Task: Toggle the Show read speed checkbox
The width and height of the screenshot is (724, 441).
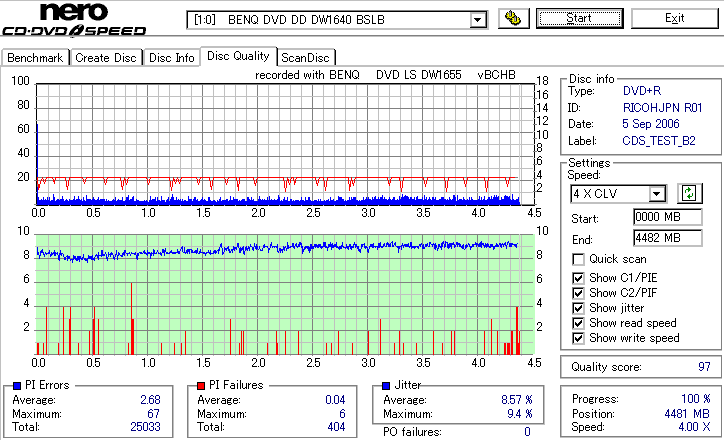Action: click(x=578, y=323)
